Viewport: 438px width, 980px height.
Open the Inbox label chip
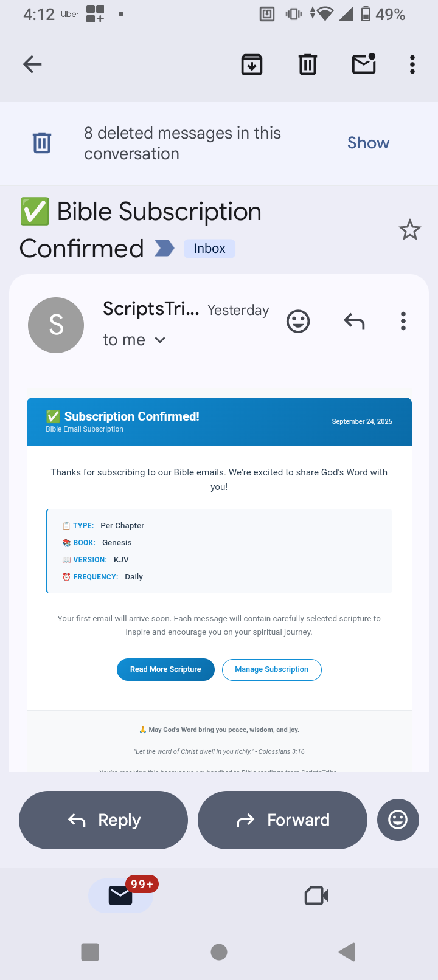(x=209, y=248)
